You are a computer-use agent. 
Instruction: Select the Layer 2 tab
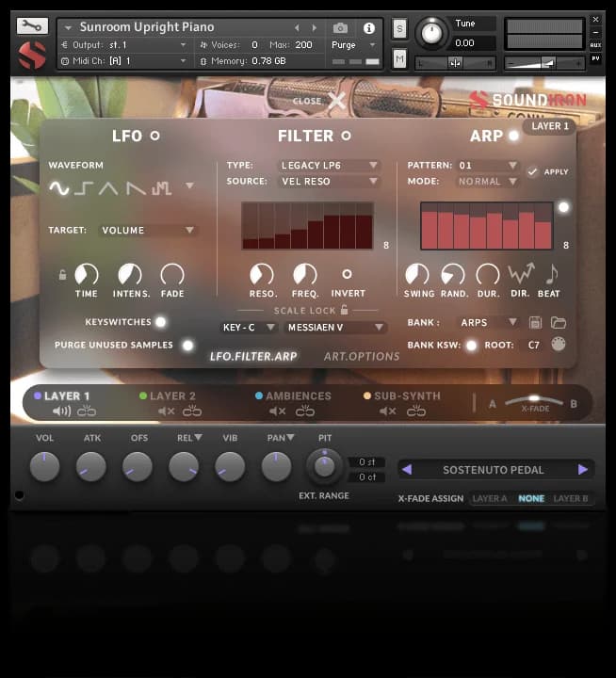171,396
